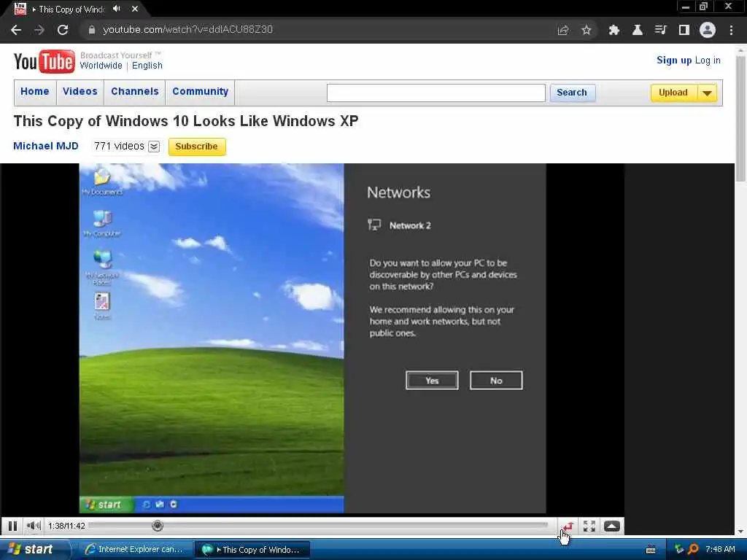Screen dimensions: 747x560
Task: Click the Network 2 entry
Action: coord(399,225)
